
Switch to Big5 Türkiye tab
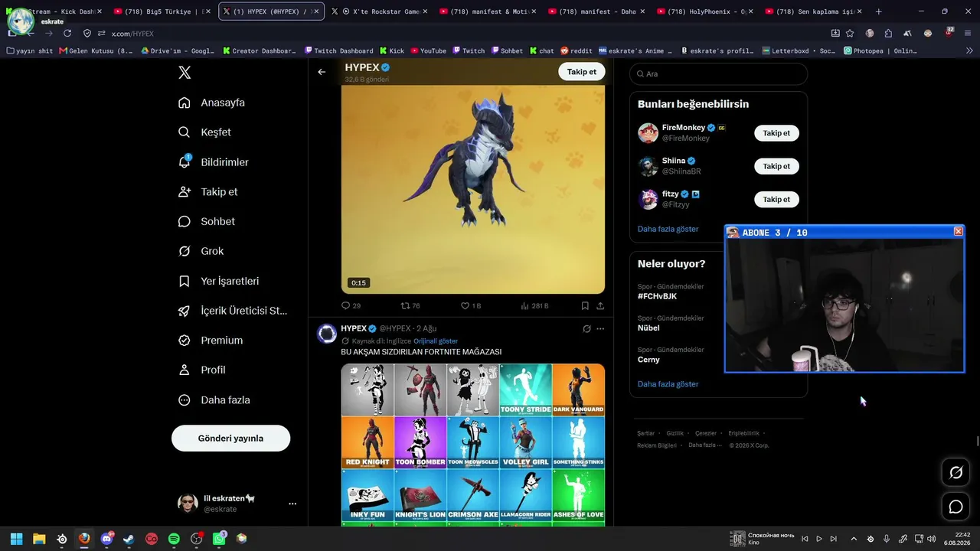(160, 11)
